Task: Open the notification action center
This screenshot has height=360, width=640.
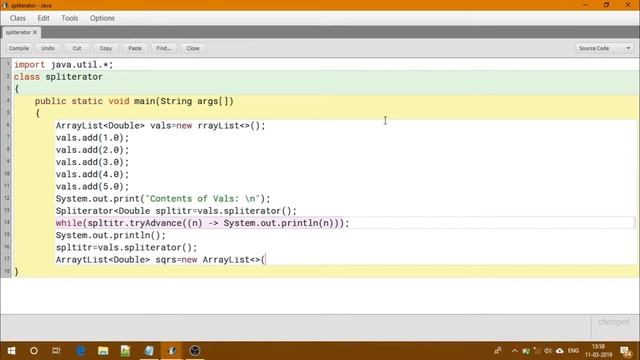Action: click(x=626, y=351)
